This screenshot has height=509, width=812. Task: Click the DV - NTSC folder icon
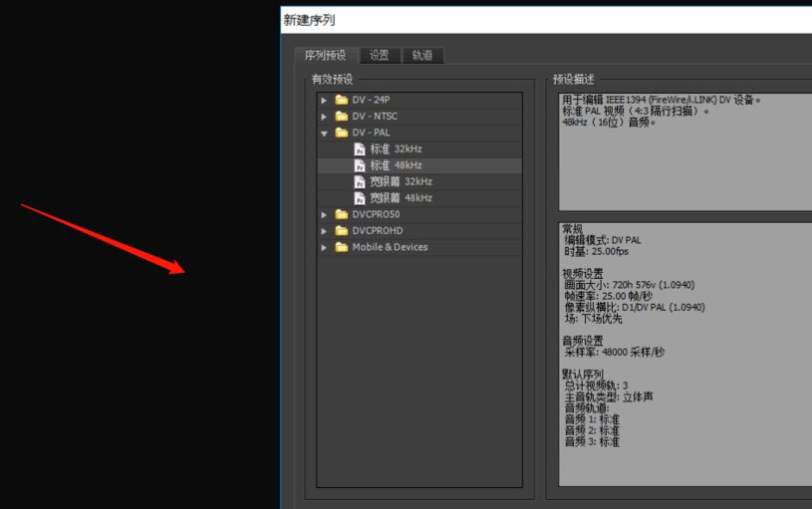click(342, 116)
